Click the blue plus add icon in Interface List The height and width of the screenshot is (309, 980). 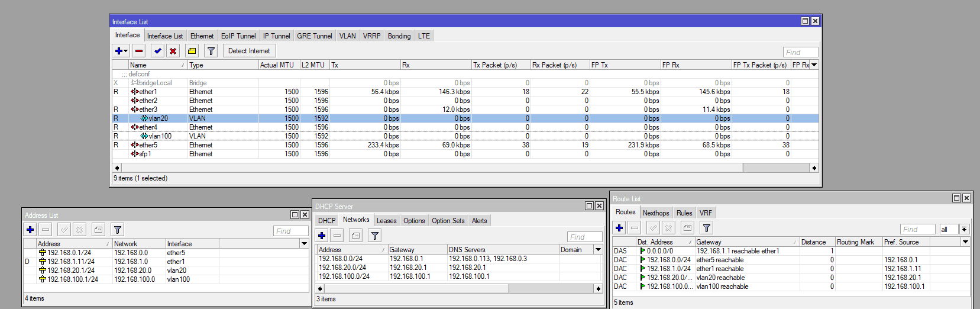[121, 51]
